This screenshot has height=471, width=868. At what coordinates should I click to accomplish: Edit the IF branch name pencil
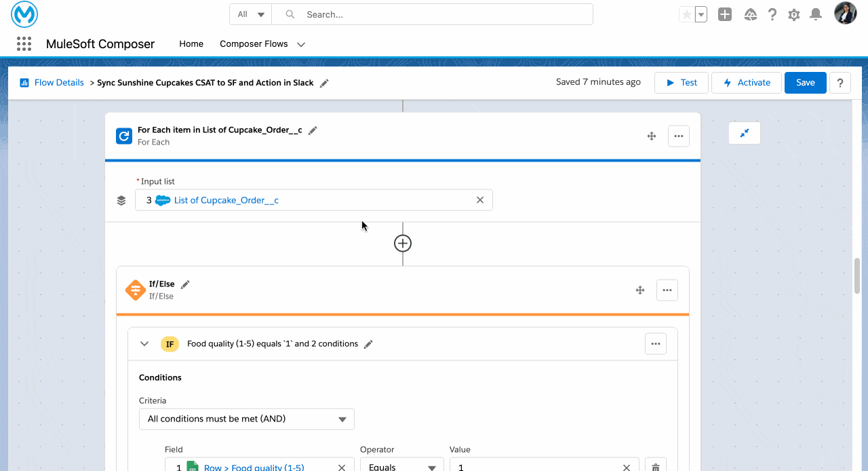pyautogui.click(x=368, y=344)
